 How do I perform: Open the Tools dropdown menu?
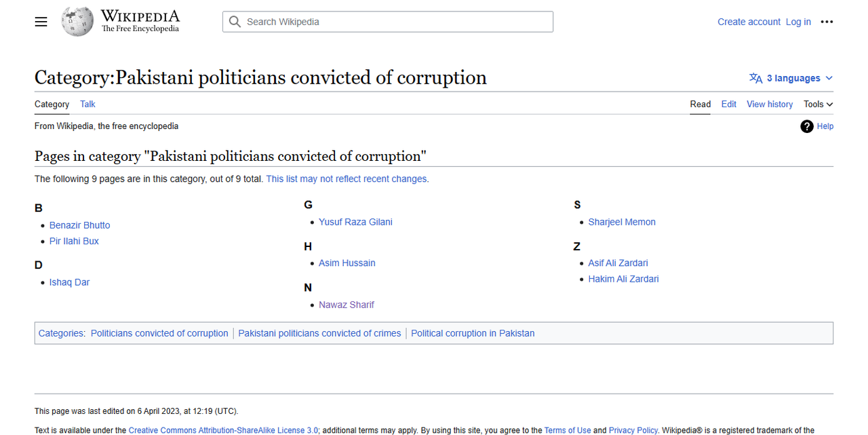tap(818, 104)
